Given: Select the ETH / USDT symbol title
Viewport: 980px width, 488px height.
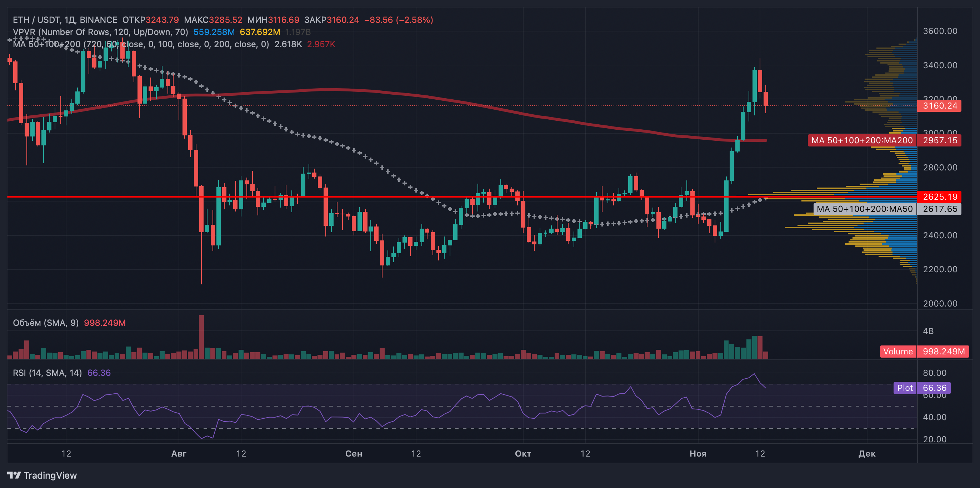Looking at the screenshot, I should (65, 20).
